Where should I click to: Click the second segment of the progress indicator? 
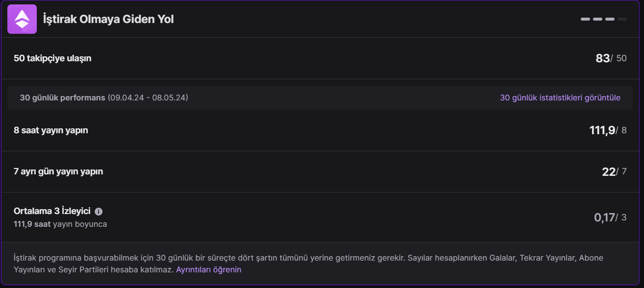click(597, 19)
